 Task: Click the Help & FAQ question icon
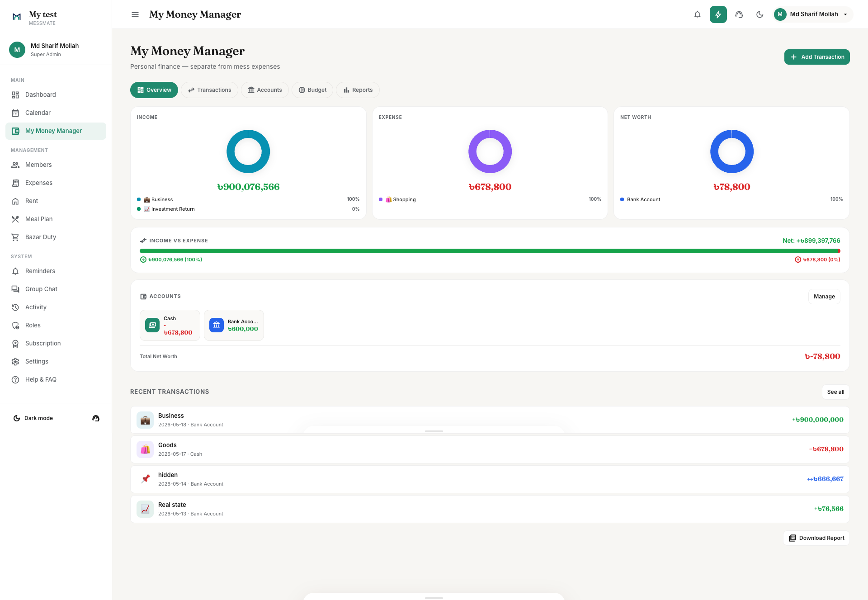click(x=15, y=380)
